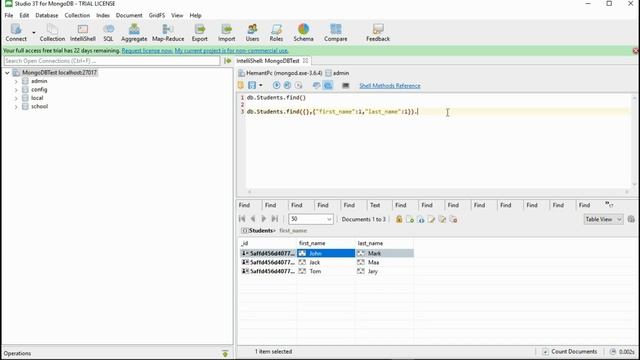Image resolution: width=640 pixels, height=360 pixels.
Task: Click the black console icon in shell toolbar
Action: pyautogui.click(x=345, y=85)
